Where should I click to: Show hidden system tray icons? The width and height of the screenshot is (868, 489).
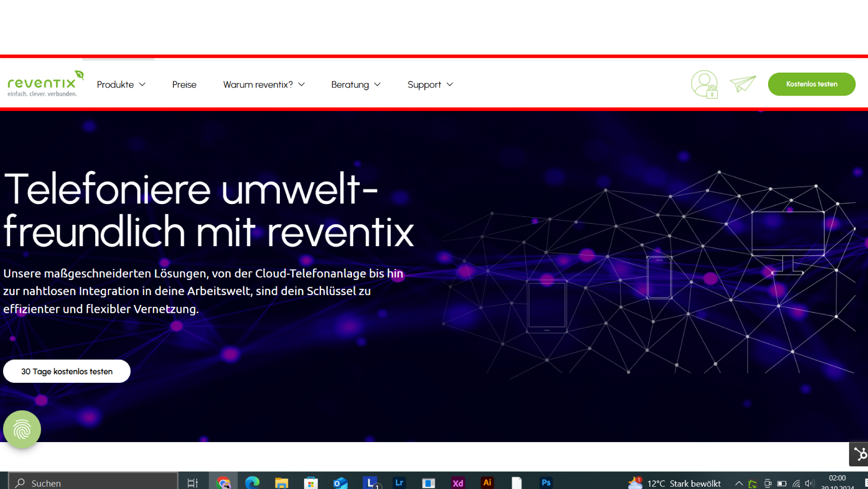coord(739,483)
